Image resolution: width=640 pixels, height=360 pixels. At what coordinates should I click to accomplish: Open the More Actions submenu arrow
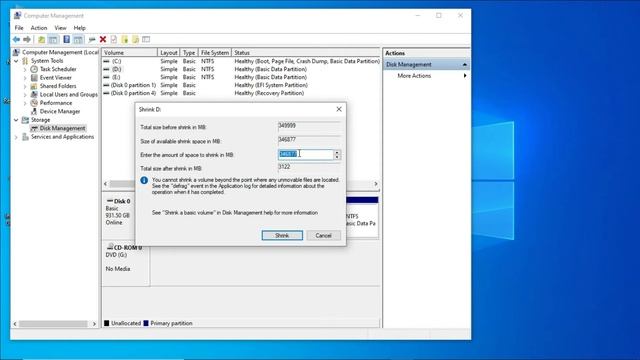coord(465,76)
